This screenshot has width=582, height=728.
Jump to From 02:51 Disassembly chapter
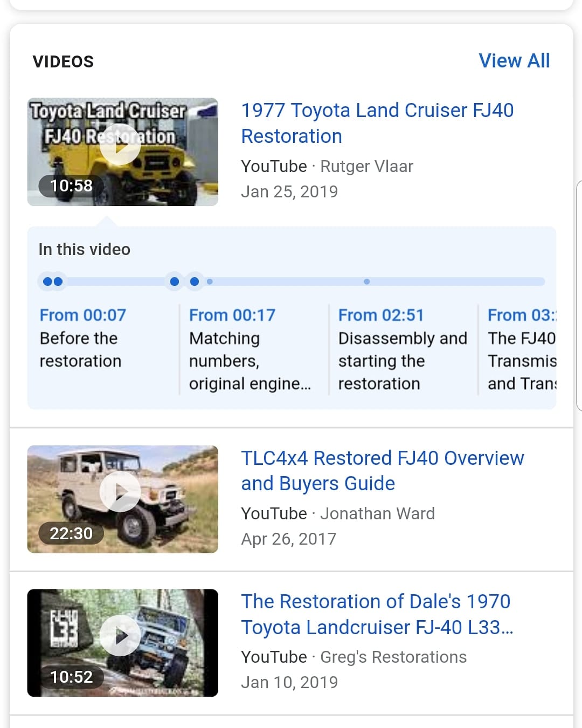coord(402,349)
